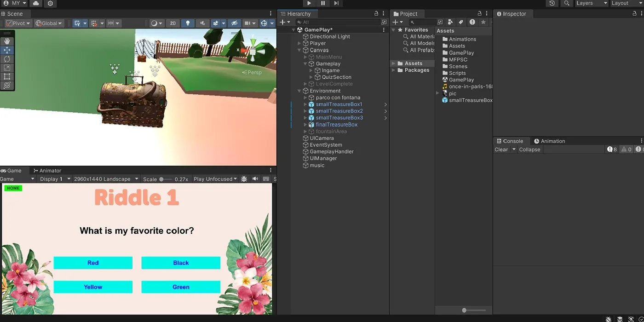Image resolution: width=644 pixels, height=322 pixels.
Task: Lock the Project panel
Action: [x=479, y=14]
